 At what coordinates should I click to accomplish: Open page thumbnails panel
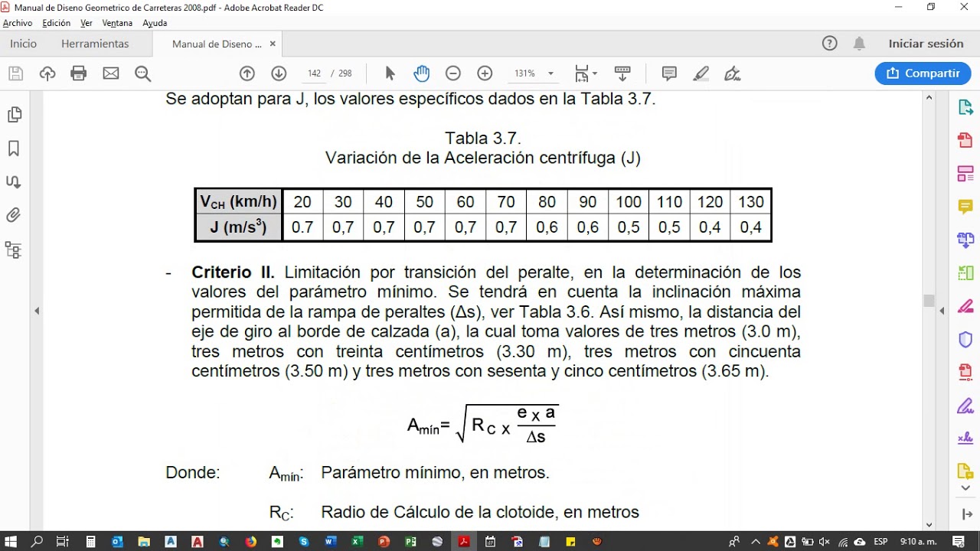[14, 115]
